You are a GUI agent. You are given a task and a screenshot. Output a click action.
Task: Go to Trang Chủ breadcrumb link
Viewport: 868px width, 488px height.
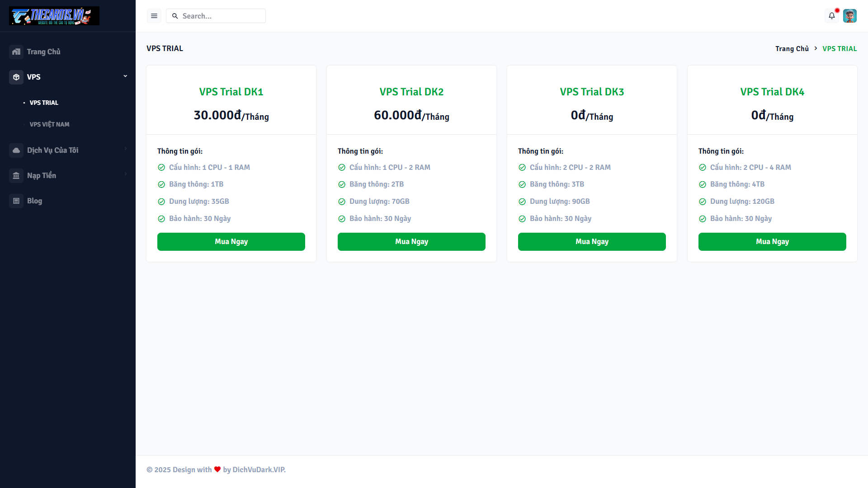tap(792, 49)
